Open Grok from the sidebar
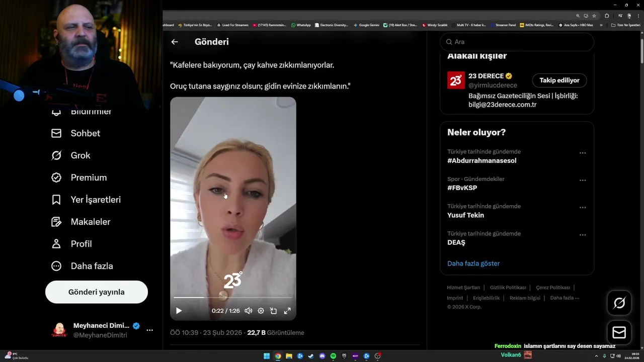 (x=70, y=155)
